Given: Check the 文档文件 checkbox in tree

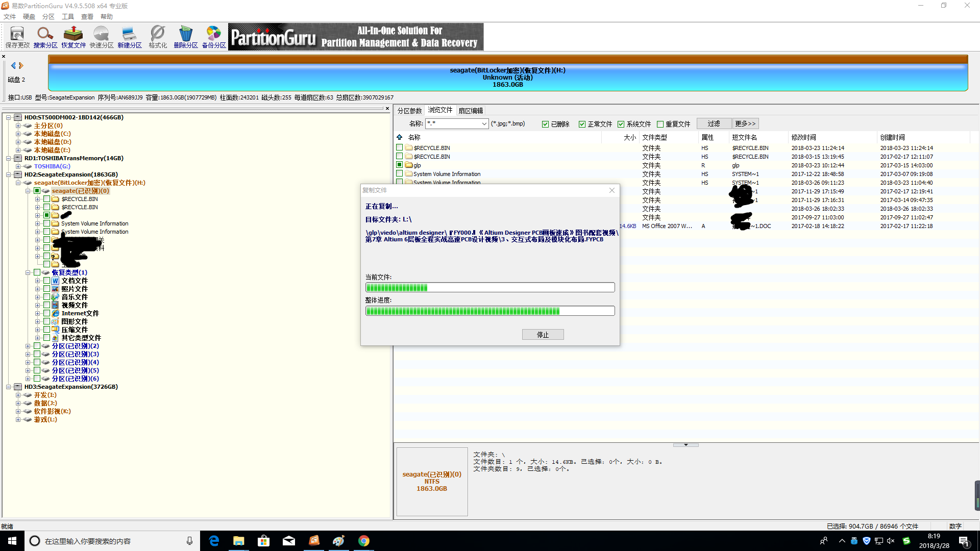Looking at the screenshot, I should click(46, 281).
